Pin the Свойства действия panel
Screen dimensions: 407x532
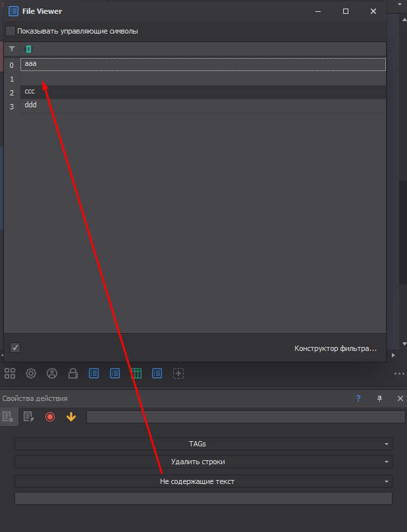[x=379, y=398]
